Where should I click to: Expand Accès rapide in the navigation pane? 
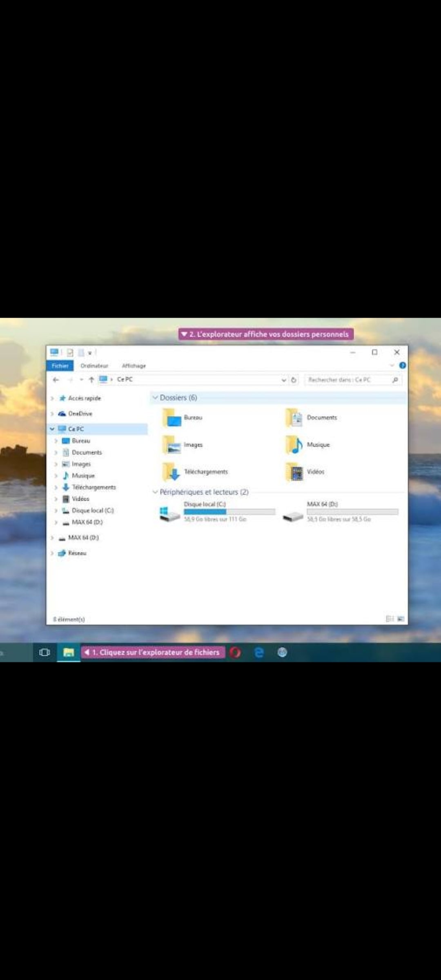(x=52, y=398)
